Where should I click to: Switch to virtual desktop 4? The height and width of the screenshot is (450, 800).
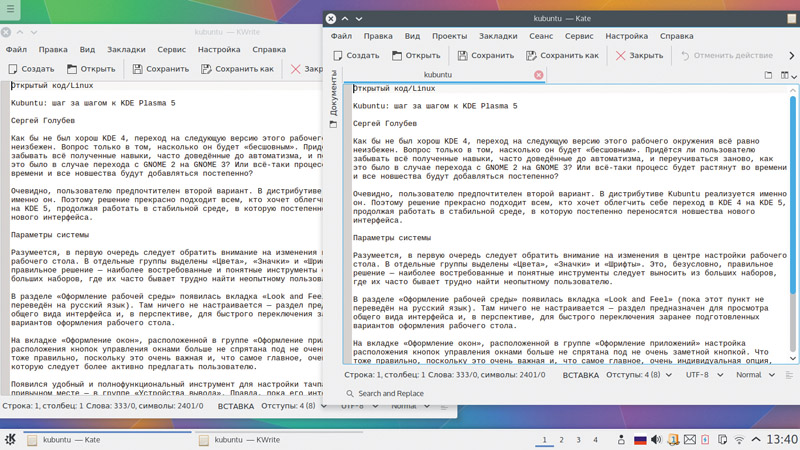pyautogui.click(x=595, y=440)
